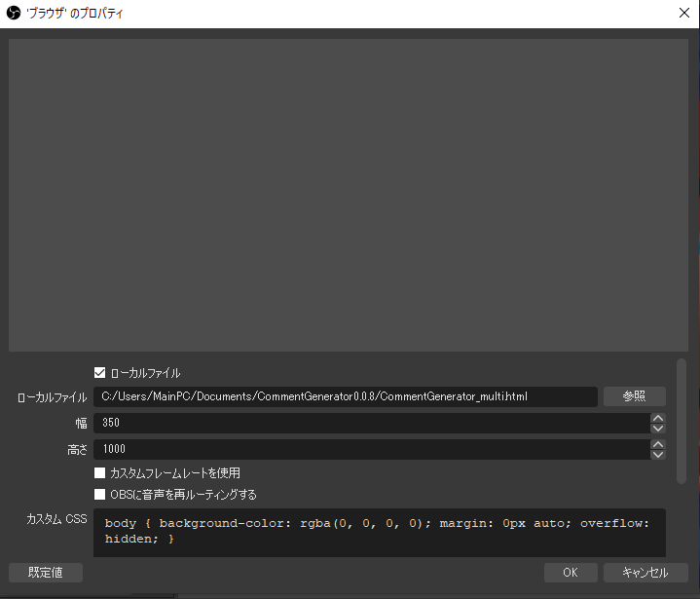Viewport: 700px width, 599px height.
Task: Enable OBSに音声を再ルーティングする checkbox
Action: tap(99, 494)
